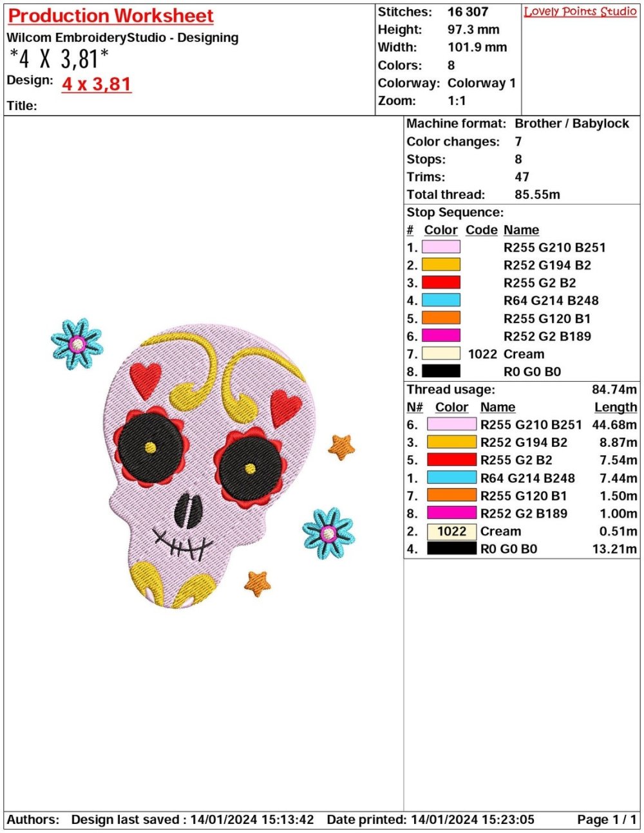The width and height of the screenshot is (644, 833).
Task: Click the orange star near the right heart
Action: click(341, 446)
